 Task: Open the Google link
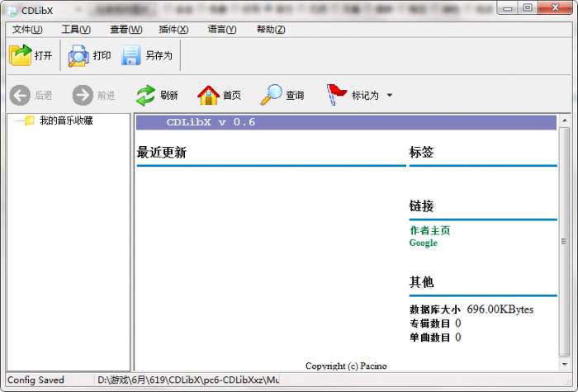[x=423, y=243]
